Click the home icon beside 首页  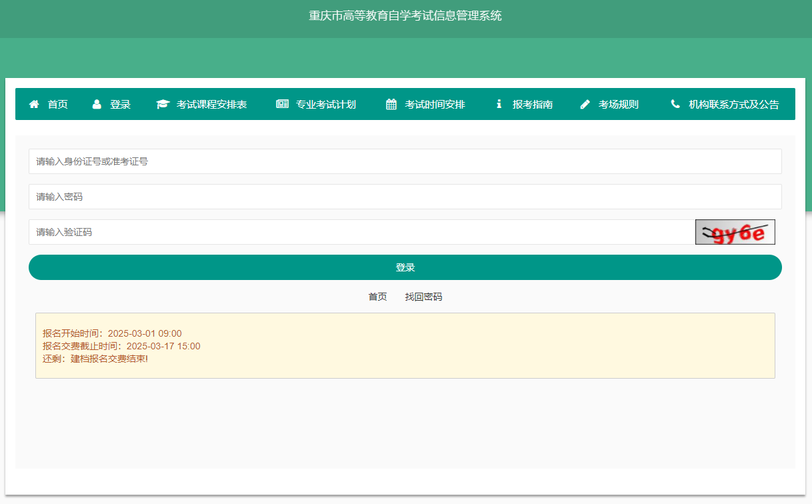click(33, 104)
